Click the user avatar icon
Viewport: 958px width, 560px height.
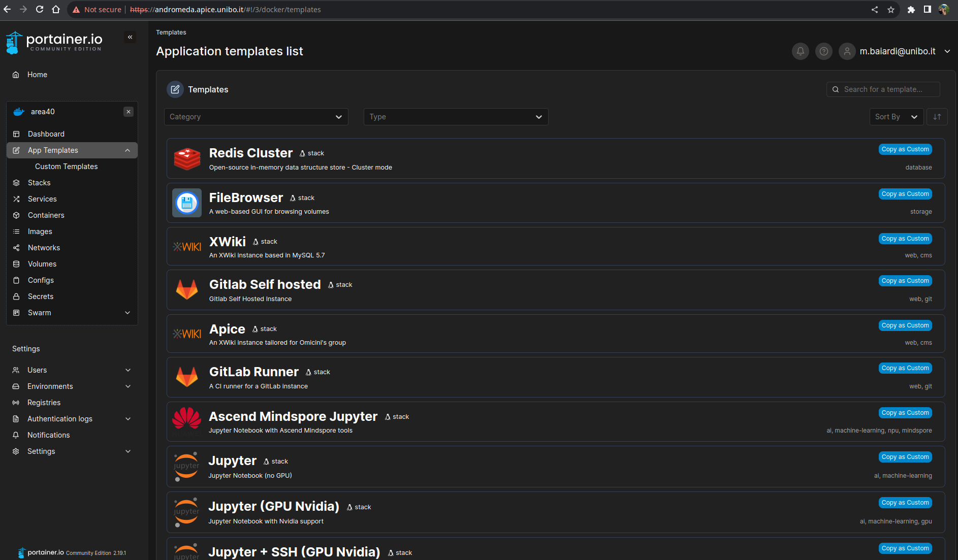[x=847, y=51]
